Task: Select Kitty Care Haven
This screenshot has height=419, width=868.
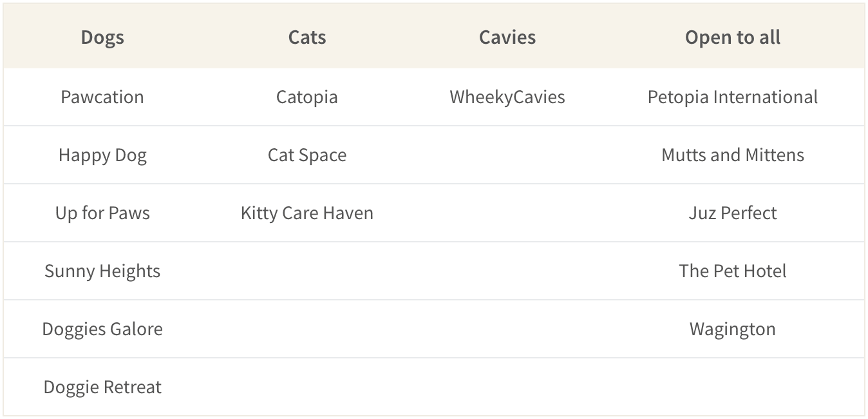Action: coord(307,213)
